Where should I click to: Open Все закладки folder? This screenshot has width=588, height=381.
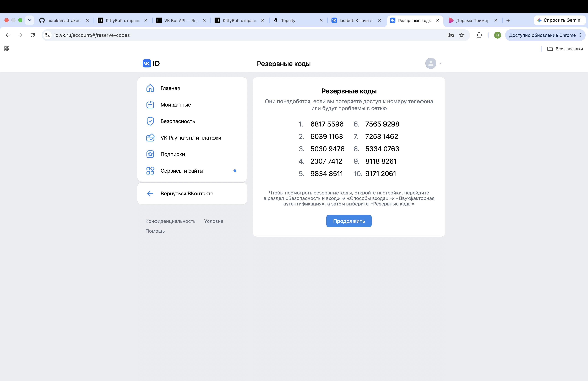pos(565,49)
